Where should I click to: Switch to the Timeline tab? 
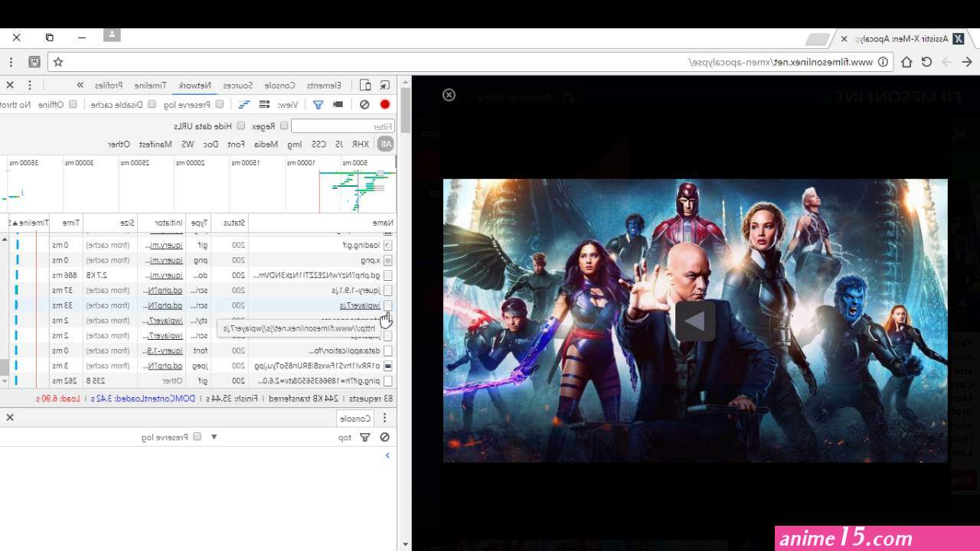pos(152,85)
